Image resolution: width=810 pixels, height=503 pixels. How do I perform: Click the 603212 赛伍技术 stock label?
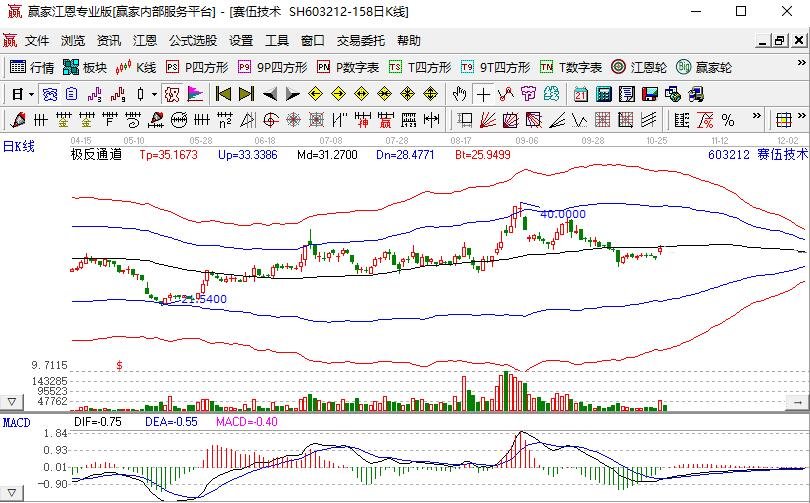(757, 154)
